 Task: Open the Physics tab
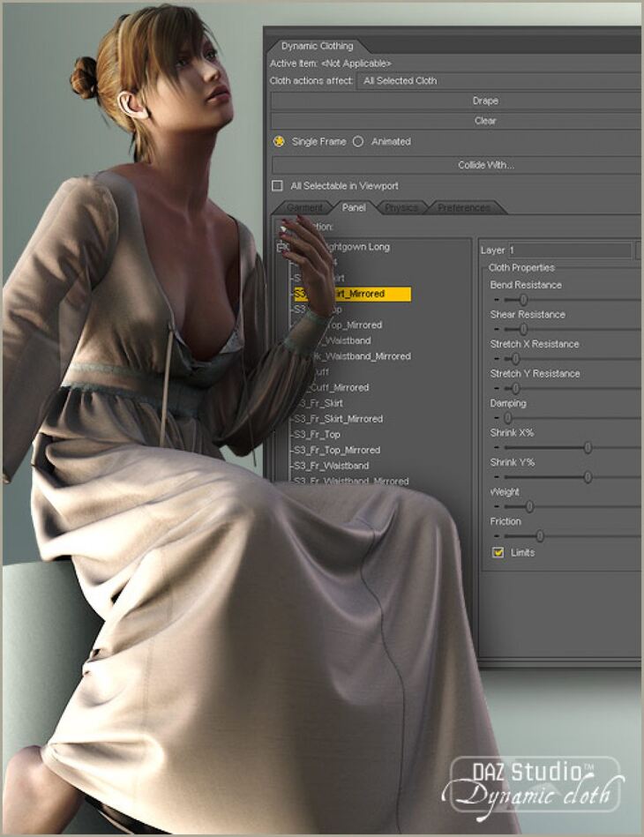pos(401,208)
